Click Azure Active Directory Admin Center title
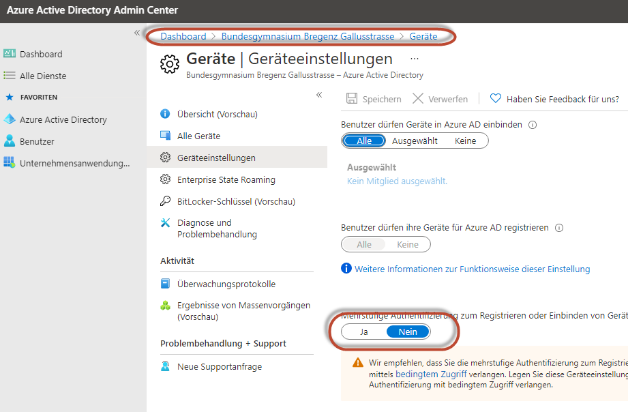This screenshot has height=412, width=628. tap(92, 10)
